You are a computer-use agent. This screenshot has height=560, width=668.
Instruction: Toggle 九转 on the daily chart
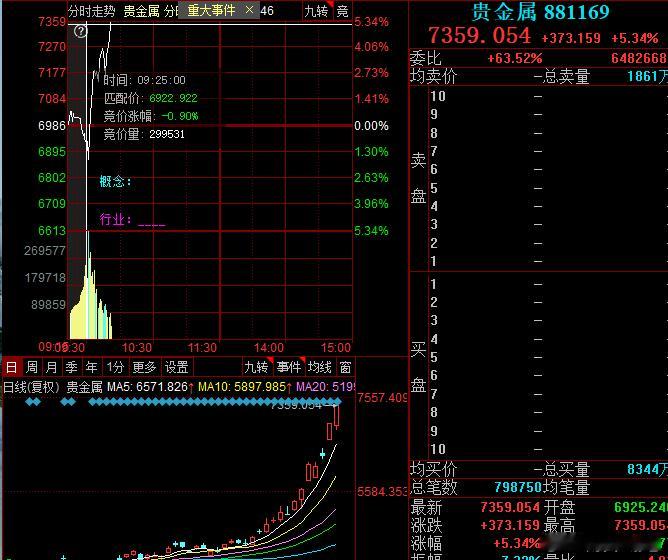coord(256,367)
